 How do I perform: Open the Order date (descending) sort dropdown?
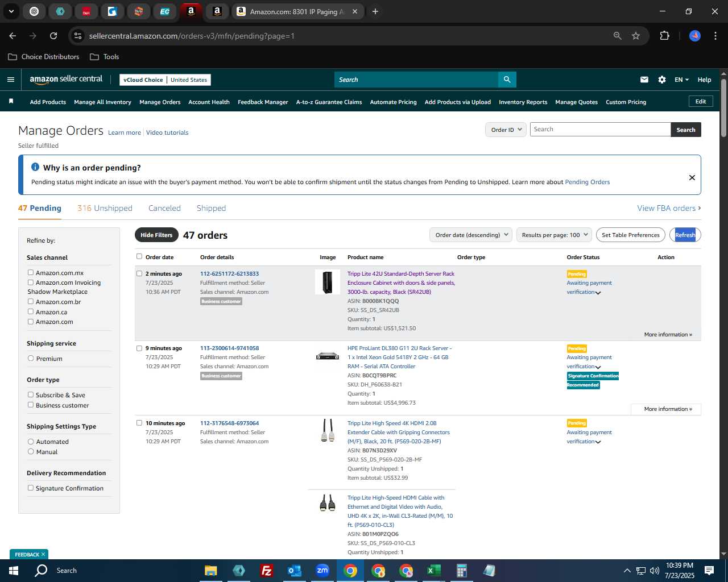(471, 235)
